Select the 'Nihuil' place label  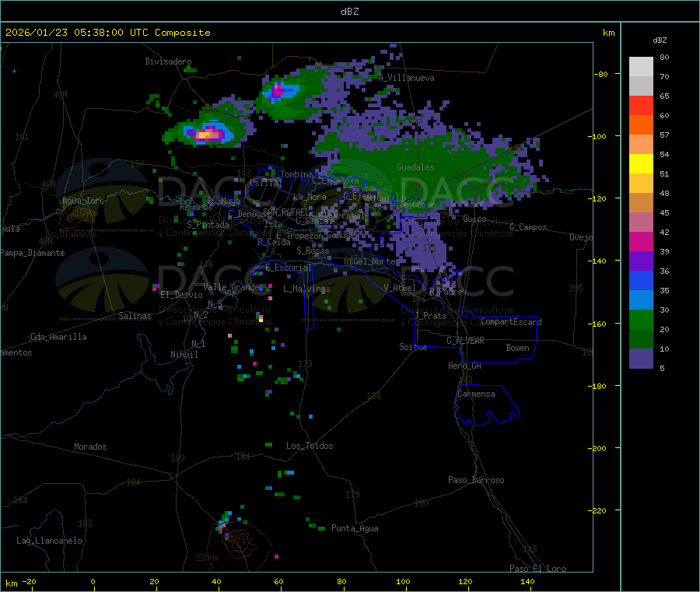pyautogui.click(x=184, y=355)
